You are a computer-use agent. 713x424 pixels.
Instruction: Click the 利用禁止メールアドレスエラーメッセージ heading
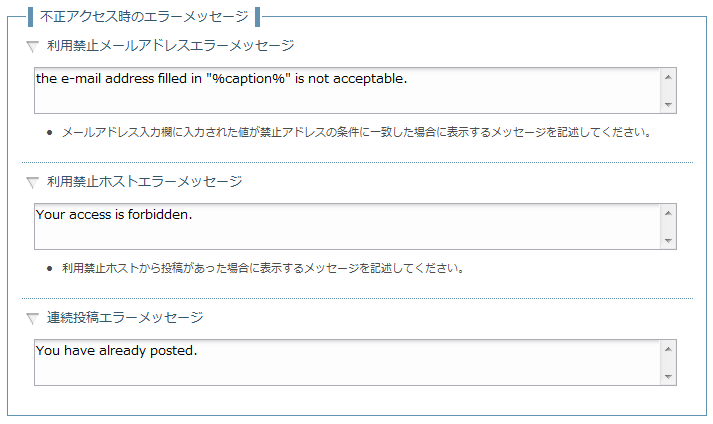point(171,45)
